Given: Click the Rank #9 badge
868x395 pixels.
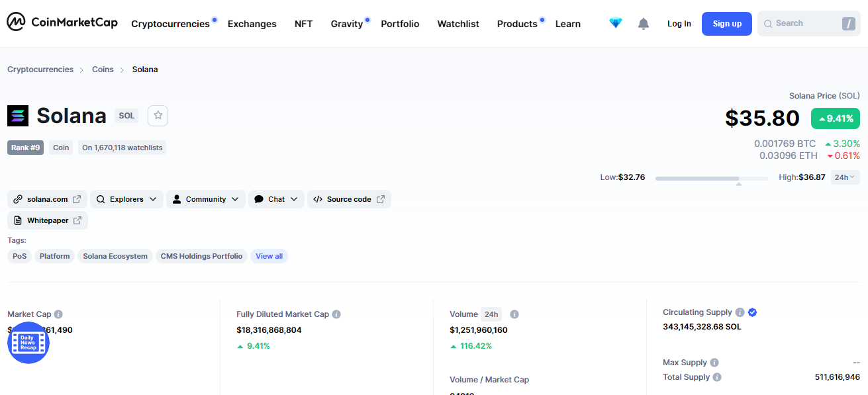Looking at the screenshot, I should pyautogui.click(x=25, y=148).
